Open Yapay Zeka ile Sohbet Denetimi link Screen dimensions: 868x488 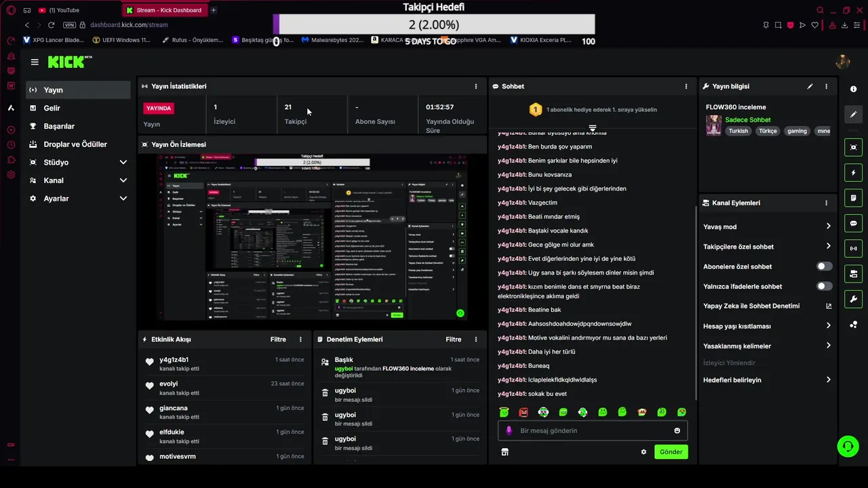pyautogui.click(x=767, y=306)
